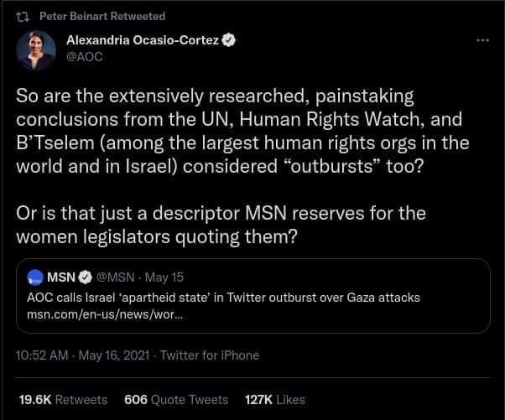This screenshot has width=505, height=420.
Task: Click the MSN avatar in quoted tweet
Action: click(x=35, y=277)
